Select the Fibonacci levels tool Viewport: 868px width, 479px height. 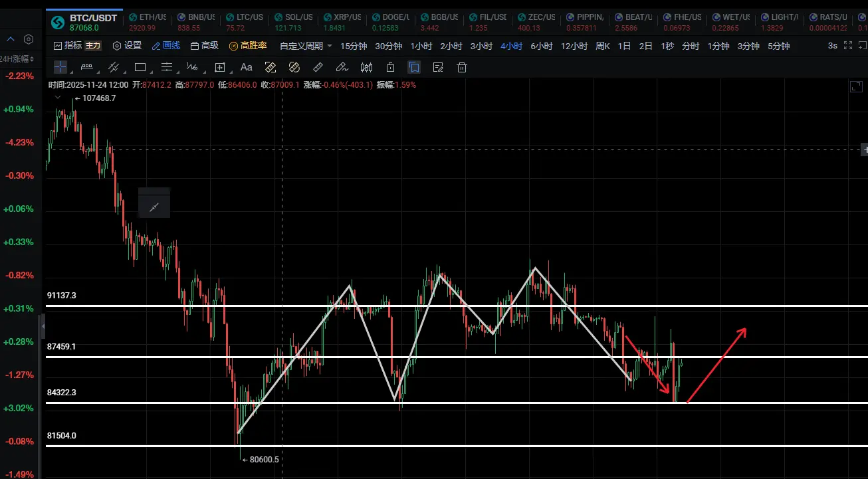coord(167,67)
